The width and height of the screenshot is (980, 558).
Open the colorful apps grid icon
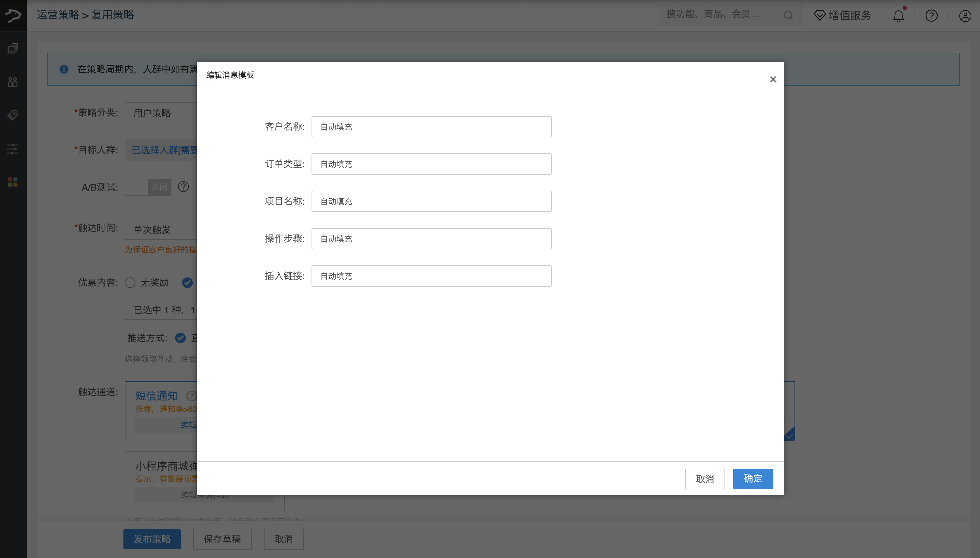[13, 182]
